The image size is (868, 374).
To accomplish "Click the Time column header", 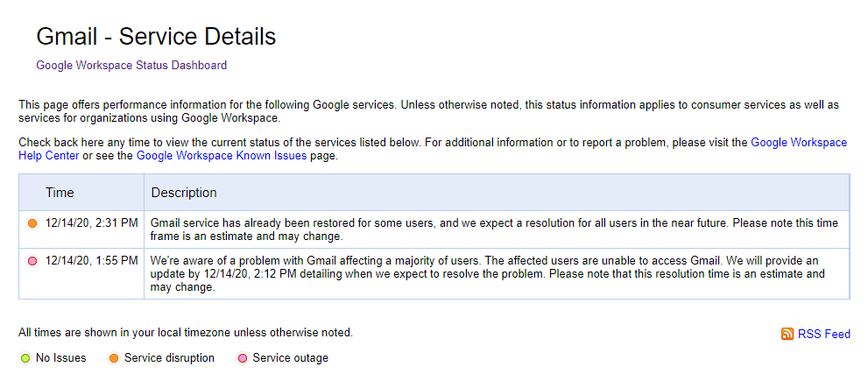I will (x=60, y=193).
